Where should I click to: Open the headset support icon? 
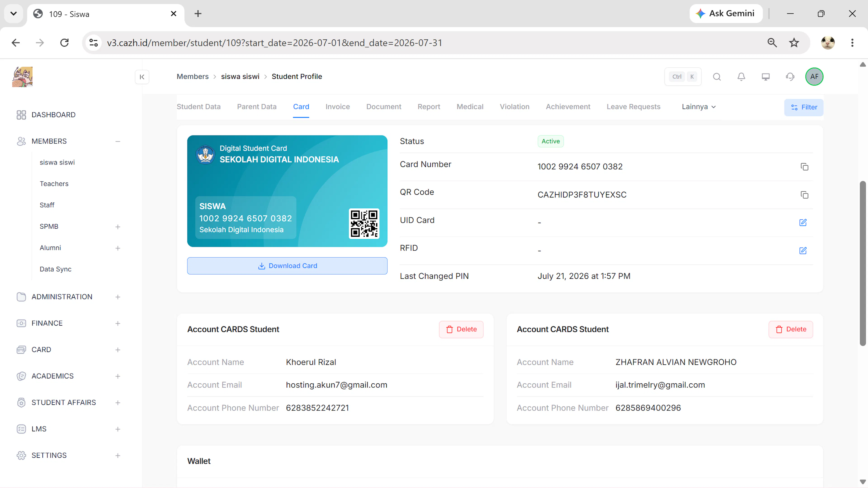click(790, 77)
